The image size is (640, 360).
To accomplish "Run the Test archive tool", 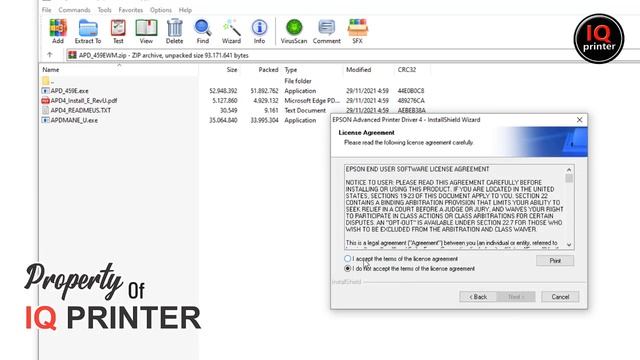I will tap(118, 31).
